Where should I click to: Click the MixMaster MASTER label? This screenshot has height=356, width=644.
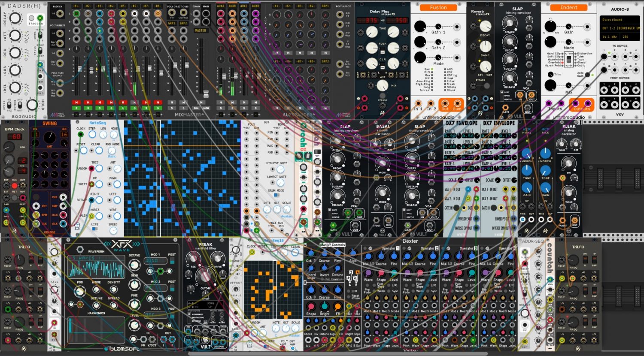[x=200, y=30]
